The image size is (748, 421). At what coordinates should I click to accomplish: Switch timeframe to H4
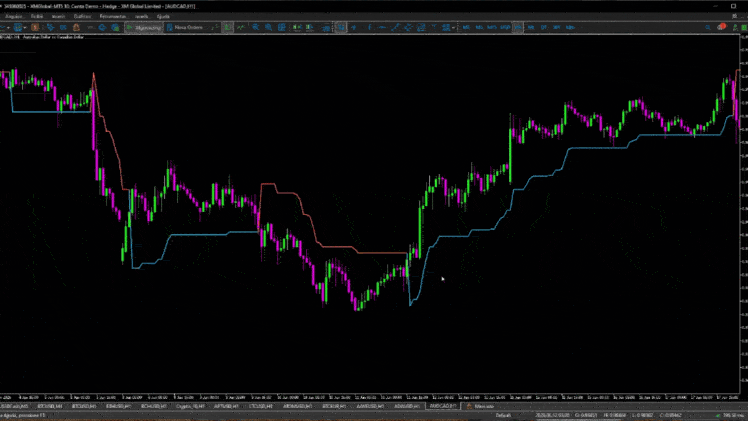(x=530, y=27)
